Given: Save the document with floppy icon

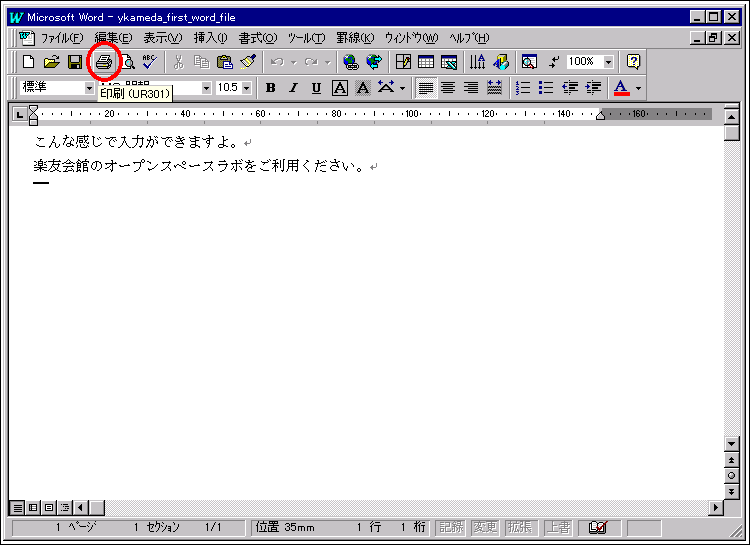Looking at the screenshot, I should [x=75, y=62].
